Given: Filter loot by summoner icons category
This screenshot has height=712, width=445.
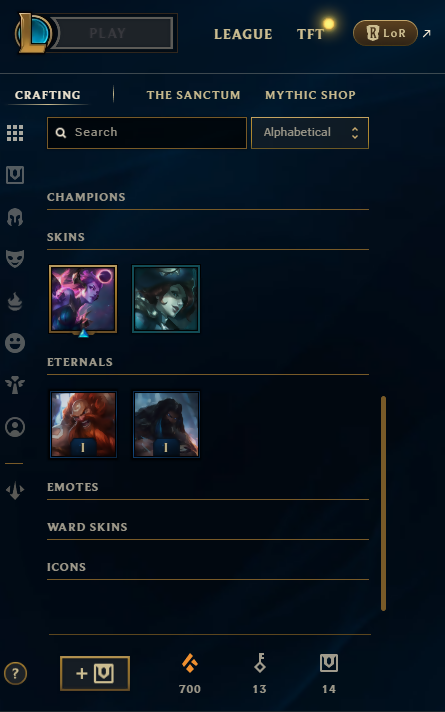Looking at the screenshot, I should point(15,427).
